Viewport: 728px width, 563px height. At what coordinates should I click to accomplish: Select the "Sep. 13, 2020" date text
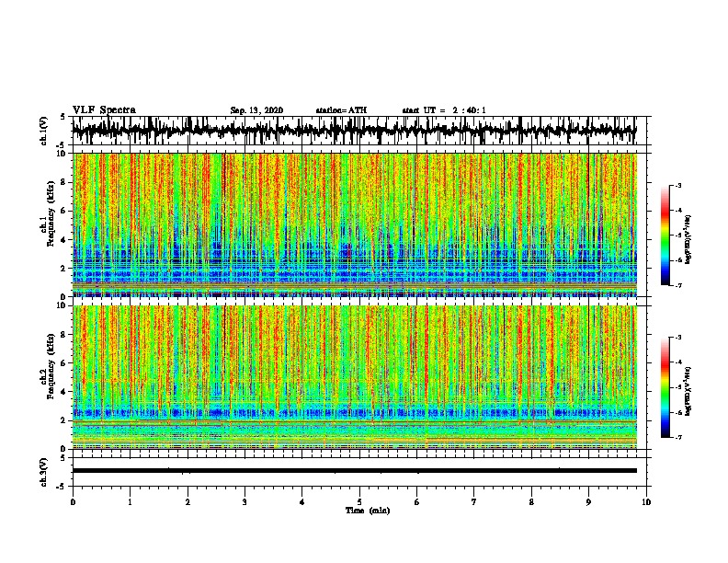click(x=256, y=110)
